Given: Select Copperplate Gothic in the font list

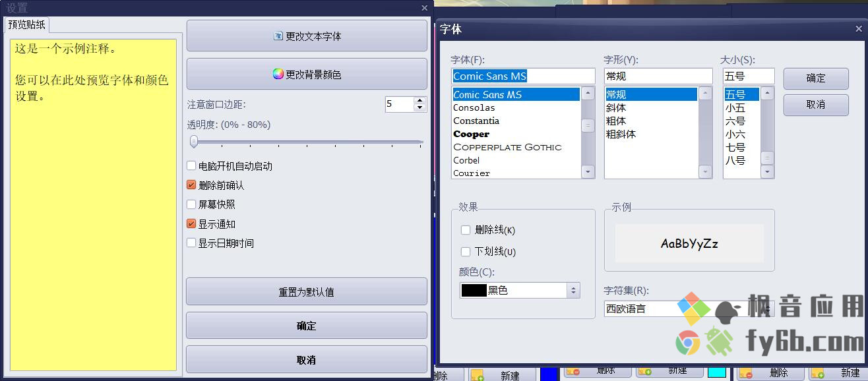Looking at the screenshot, I should (x=516, y=147).
